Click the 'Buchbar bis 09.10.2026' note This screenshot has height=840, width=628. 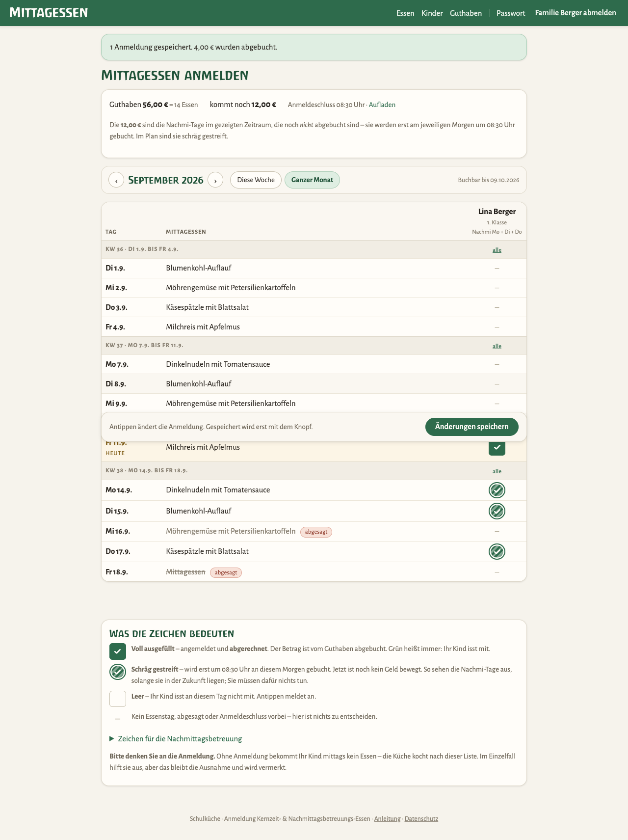[489, 180]
